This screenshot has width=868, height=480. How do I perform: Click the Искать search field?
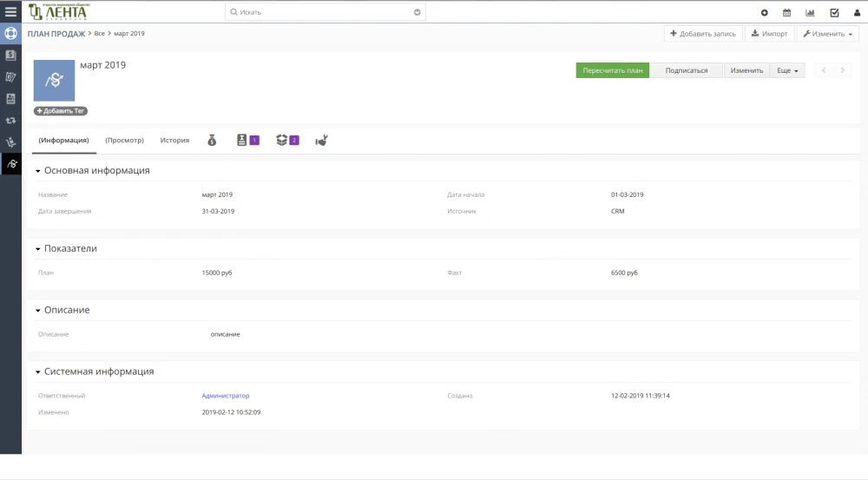click(x=325, y=12)
